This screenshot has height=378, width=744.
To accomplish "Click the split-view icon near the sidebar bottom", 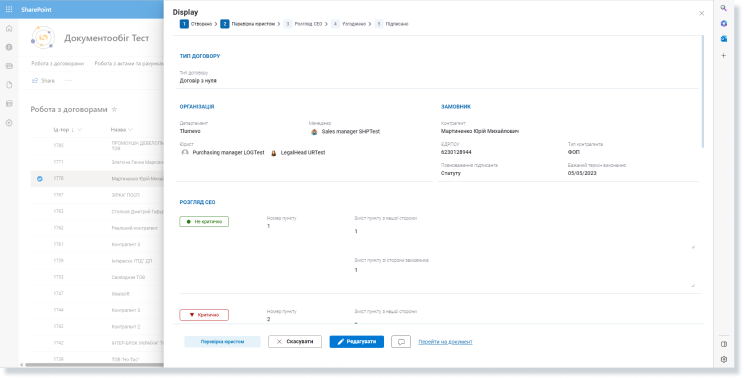I will (724, 344).
